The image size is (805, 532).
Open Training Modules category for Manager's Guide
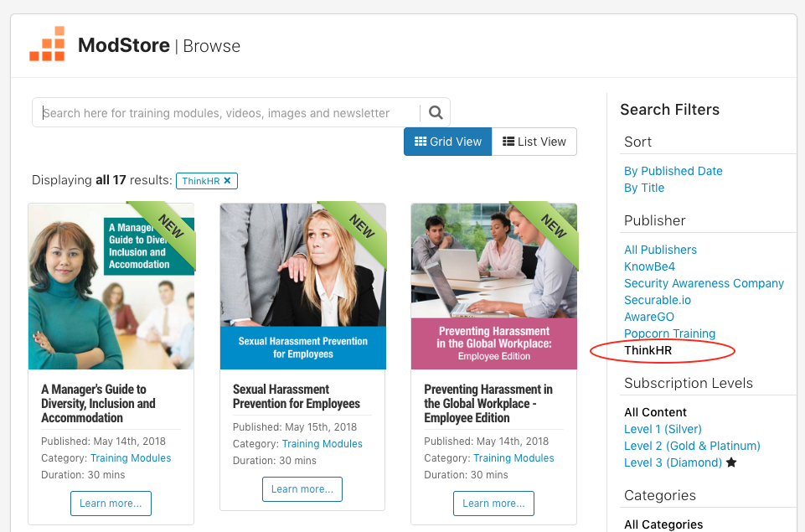tap(131, 458)
